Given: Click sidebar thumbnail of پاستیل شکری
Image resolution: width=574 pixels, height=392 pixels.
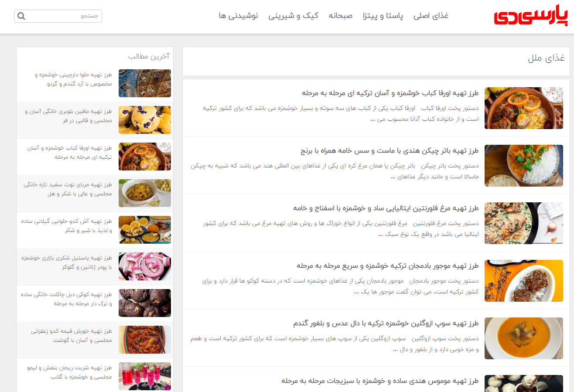Looking at the screenshot, I should tap(145, 266).
